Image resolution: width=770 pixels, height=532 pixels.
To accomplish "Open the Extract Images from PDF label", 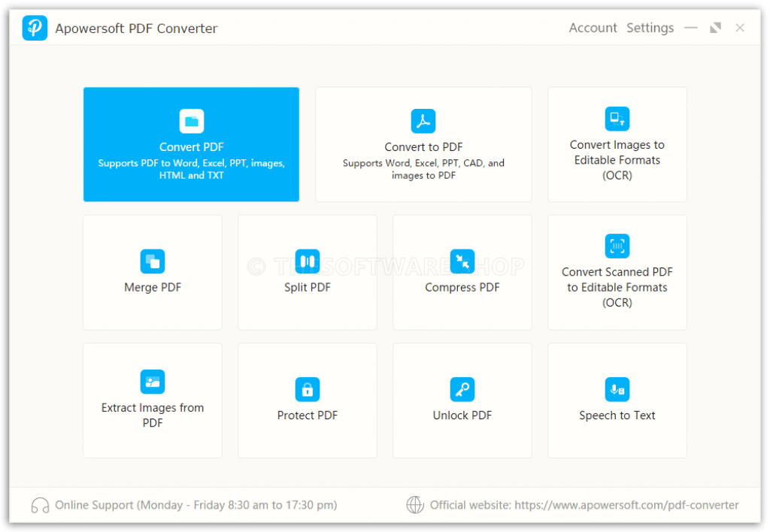I will pos(152,416).
